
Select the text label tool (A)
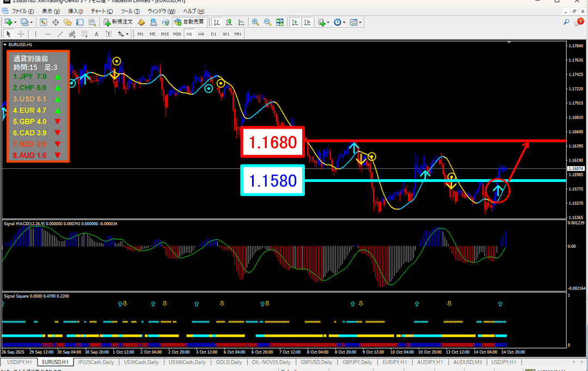click(x=96, y=34)
